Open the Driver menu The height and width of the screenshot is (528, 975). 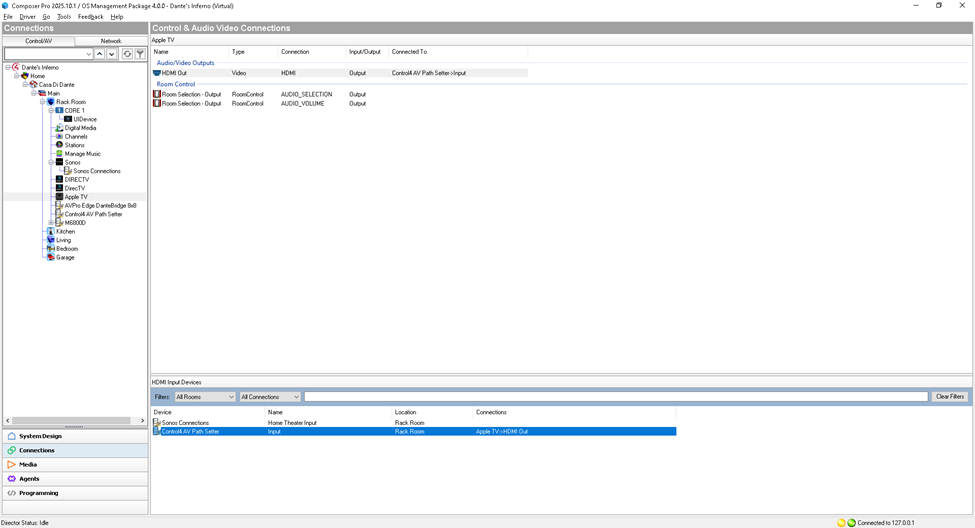point(27,17)
